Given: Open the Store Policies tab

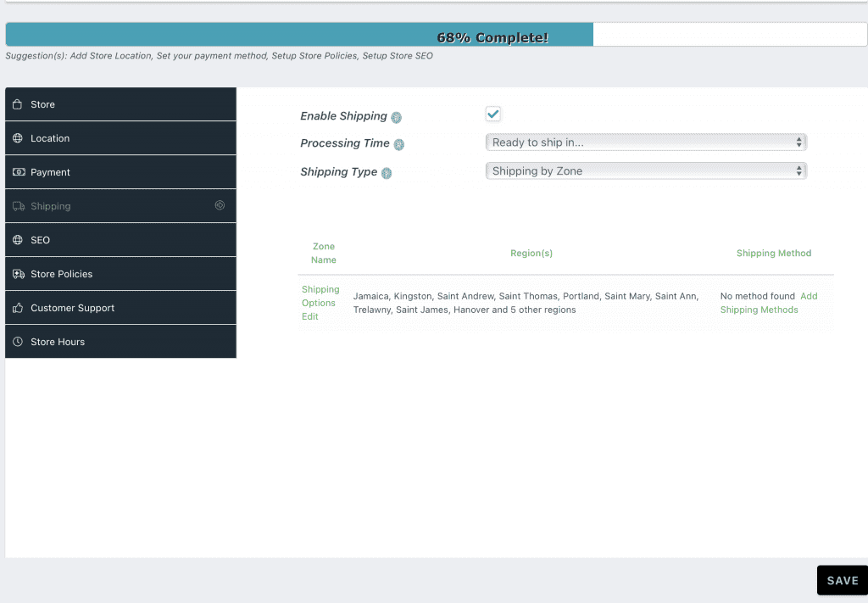Looking at the screenshot, I should click(120, 274).
